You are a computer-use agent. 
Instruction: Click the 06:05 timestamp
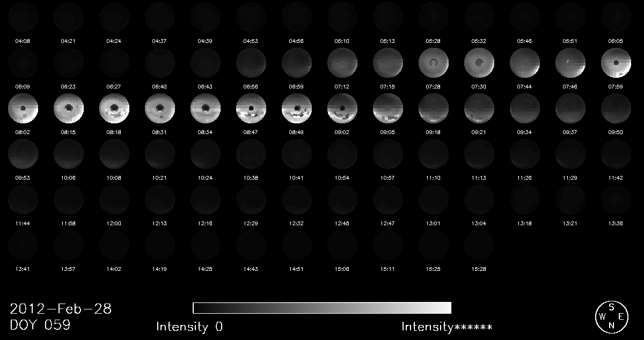616,41
